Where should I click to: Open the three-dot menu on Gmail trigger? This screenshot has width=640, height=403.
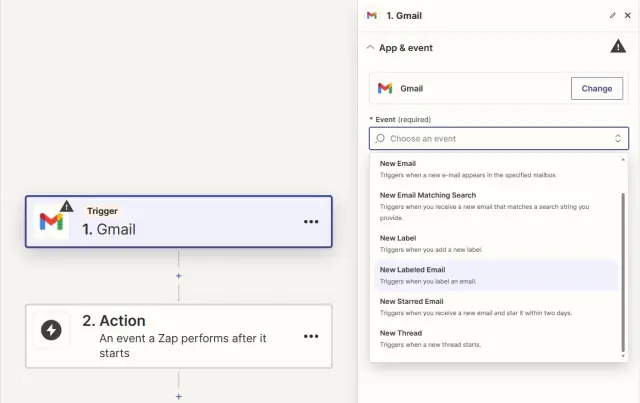311,221
